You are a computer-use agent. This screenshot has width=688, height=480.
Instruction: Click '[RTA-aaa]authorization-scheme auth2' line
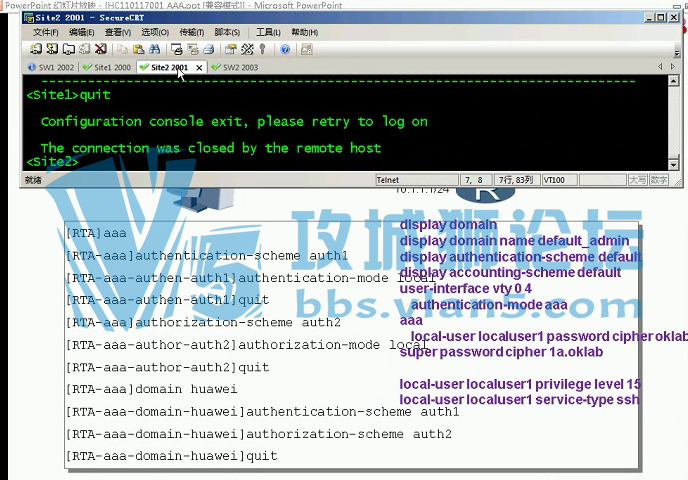coord(203,322)
